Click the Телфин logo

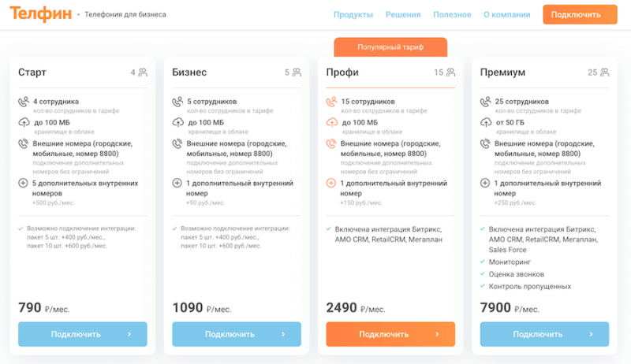pos(40,14)
